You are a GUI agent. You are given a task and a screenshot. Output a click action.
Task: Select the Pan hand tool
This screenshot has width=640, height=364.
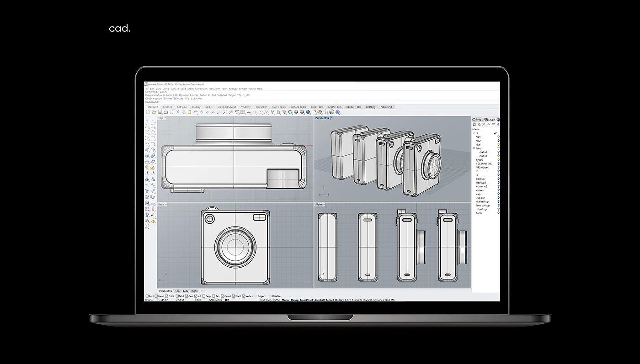click(x=202, y=112)
